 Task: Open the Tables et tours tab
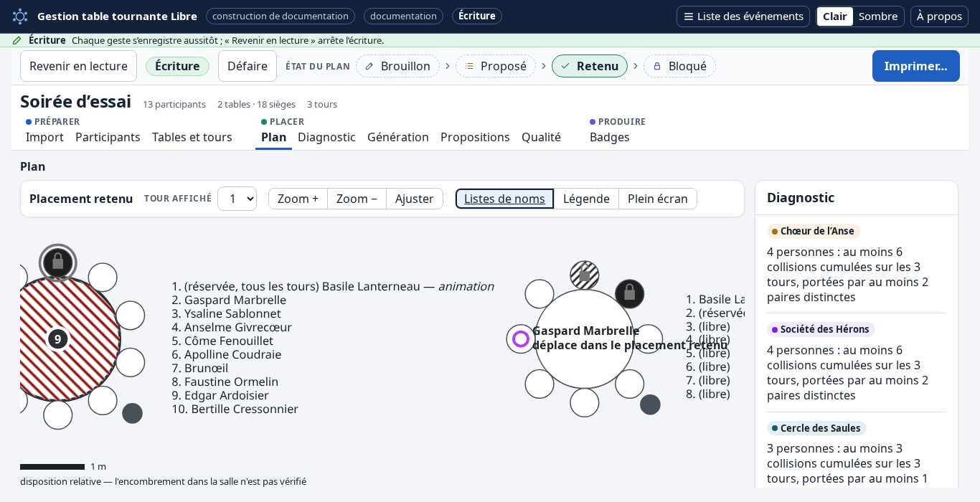click(x=192, y=137)
